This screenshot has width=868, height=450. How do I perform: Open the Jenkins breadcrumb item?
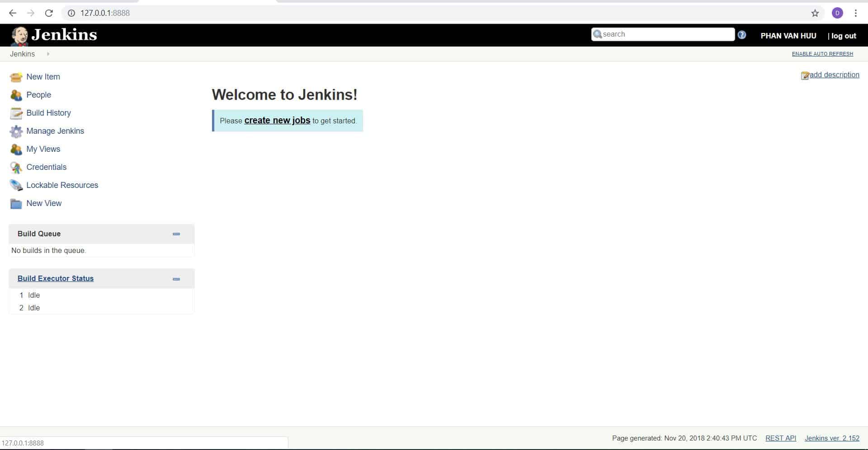click(22, 54)
